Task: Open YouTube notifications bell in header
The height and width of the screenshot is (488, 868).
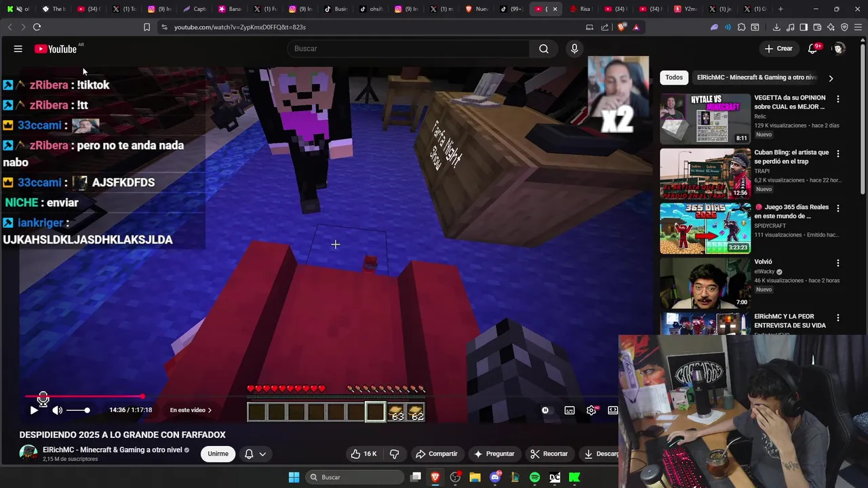Action: pos(813,49)
